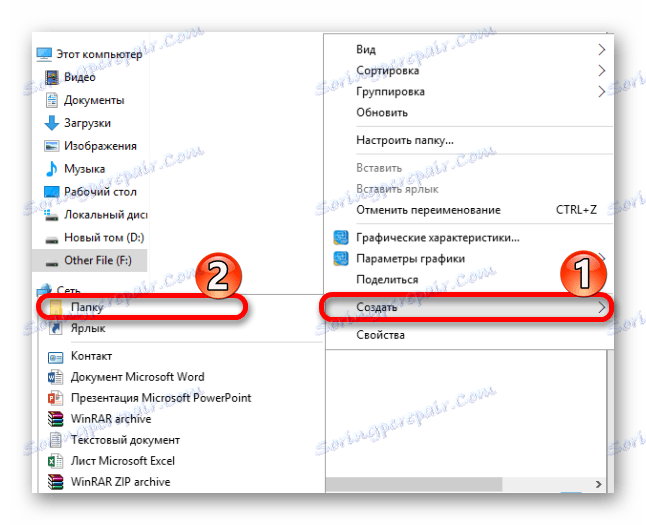Click the Word document icon
Screen dimensions: 646x525
click(55, 377)
